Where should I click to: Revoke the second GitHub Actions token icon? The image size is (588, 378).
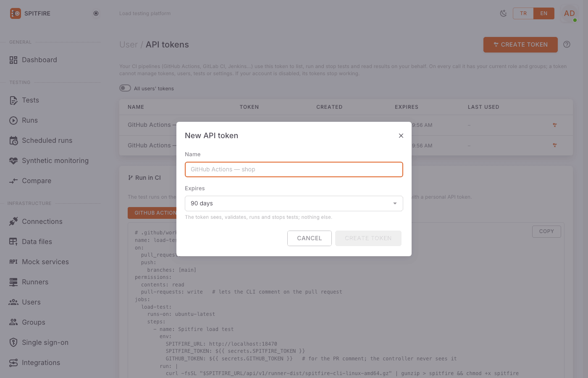coord(555,145)
